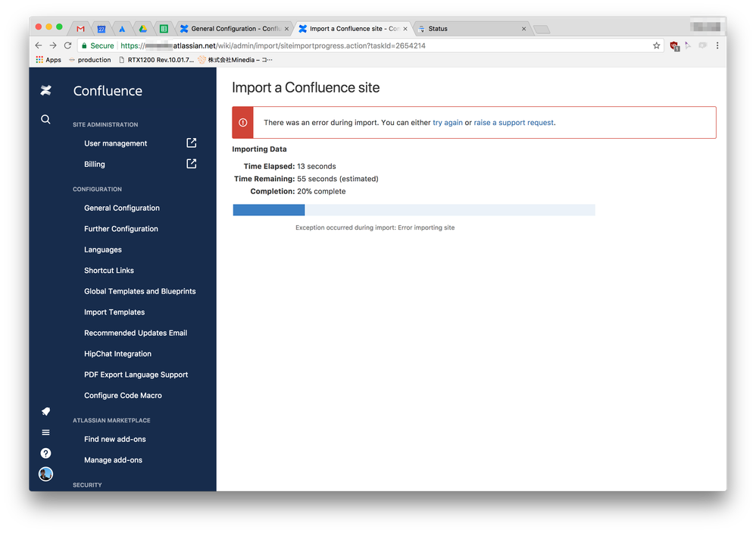Click the import progress bar
Image resolution: width=756 pixels, height=533 pixels.
pyautogui.click(x=413, y=210)
